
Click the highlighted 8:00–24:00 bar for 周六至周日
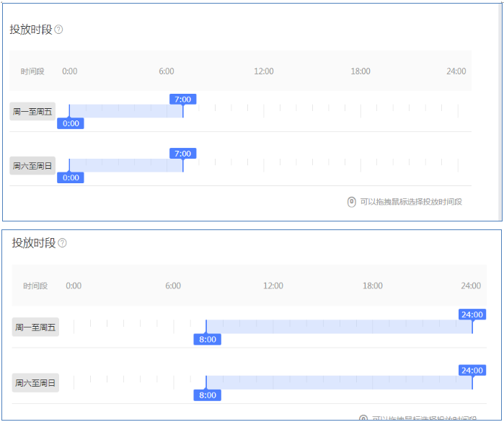339,383
